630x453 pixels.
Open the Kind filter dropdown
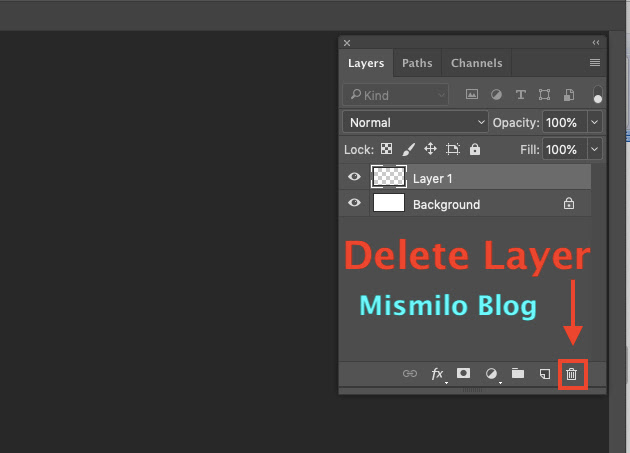[396, 95]
